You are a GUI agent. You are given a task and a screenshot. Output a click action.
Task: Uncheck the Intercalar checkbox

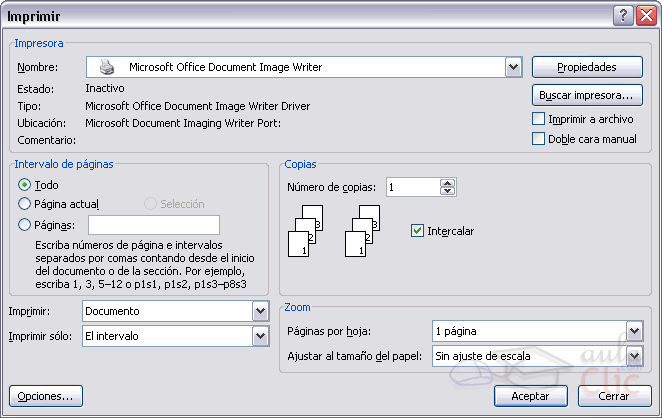pos(418,231)
